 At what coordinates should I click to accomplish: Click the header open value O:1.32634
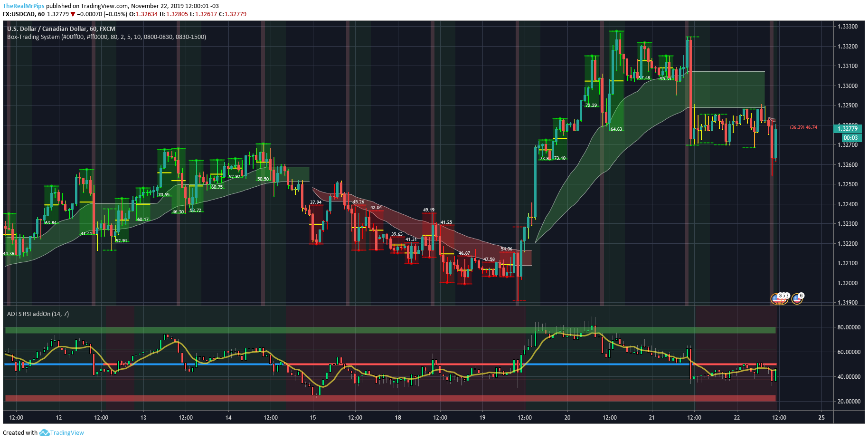click(143, 14)
